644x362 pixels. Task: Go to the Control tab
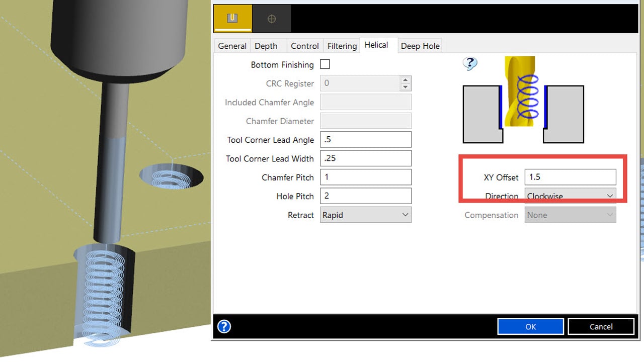click(x=304, y=46)
